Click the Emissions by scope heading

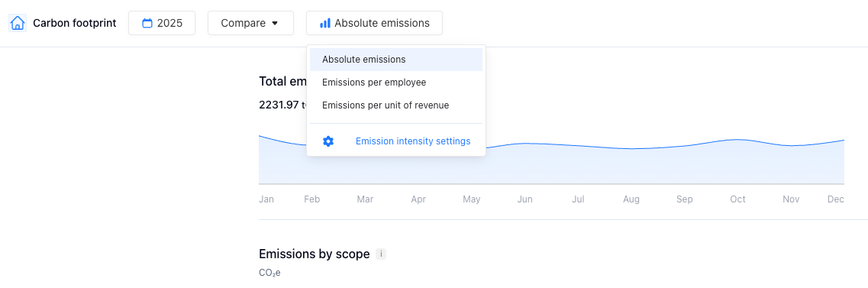click(x=315, y=254)
